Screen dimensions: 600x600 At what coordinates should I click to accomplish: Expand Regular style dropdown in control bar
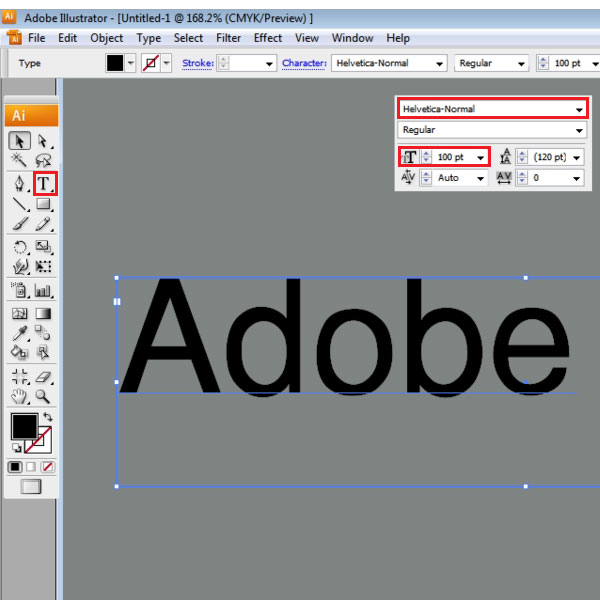(x=521, y=64)
